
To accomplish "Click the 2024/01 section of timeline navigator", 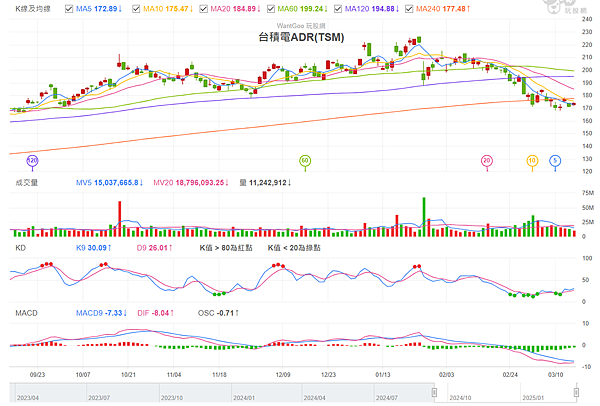I will pyautogui.click(x=266, y=393).
